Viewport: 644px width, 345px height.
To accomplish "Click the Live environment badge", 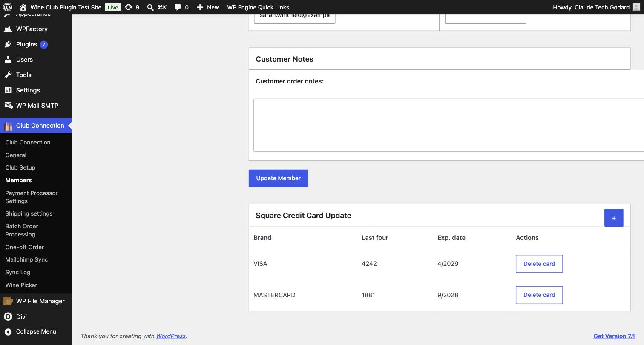I will 113,7.
